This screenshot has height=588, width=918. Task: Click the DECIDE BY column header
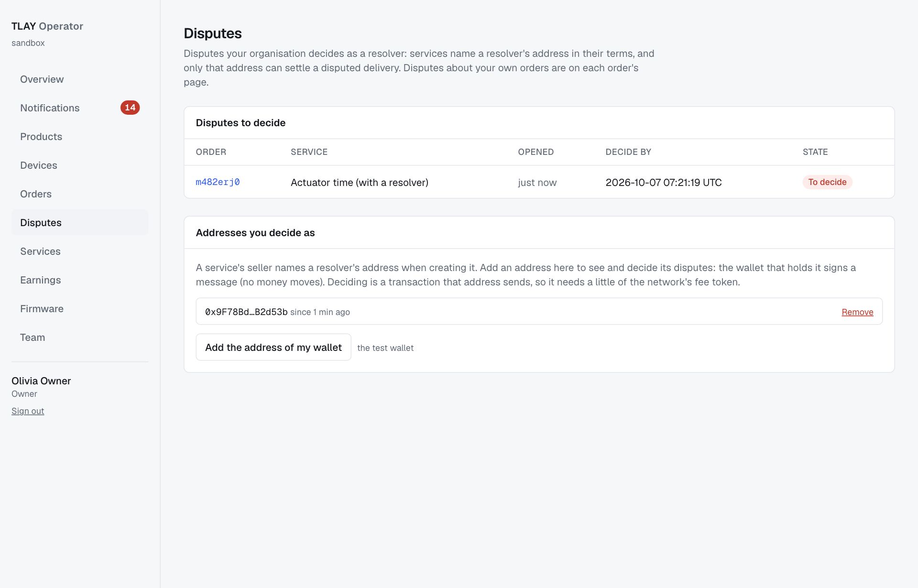point(628,152)
